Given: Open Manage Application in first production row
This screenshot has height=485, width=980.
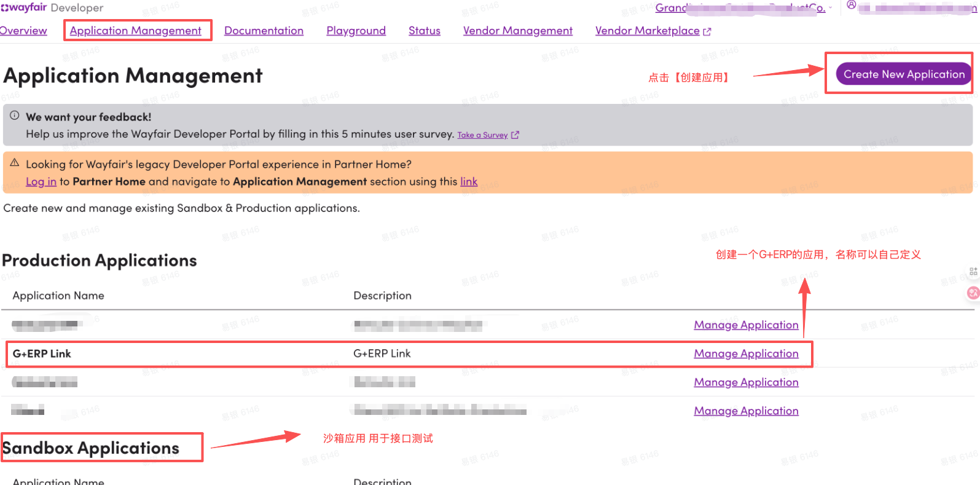Looking at the screenshot, I should coord(747,325).
